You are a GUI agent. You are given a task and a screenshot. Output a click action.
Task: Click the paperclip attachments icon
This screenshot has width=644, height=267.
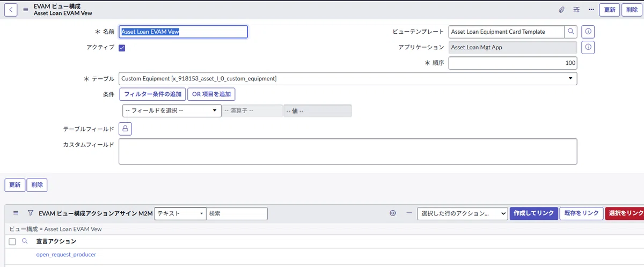(562, 10)
